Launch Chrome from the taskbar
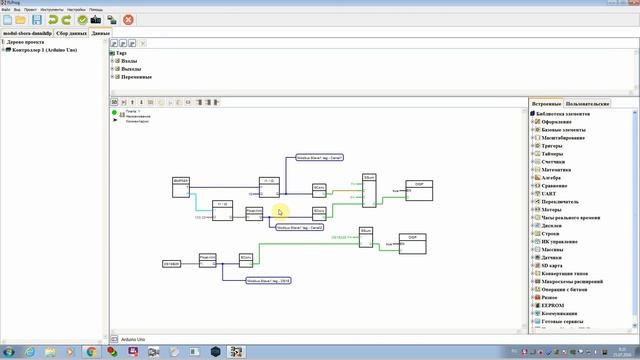Screen dimensions: 640x360 pyautogui.click(x=91, y=352)
